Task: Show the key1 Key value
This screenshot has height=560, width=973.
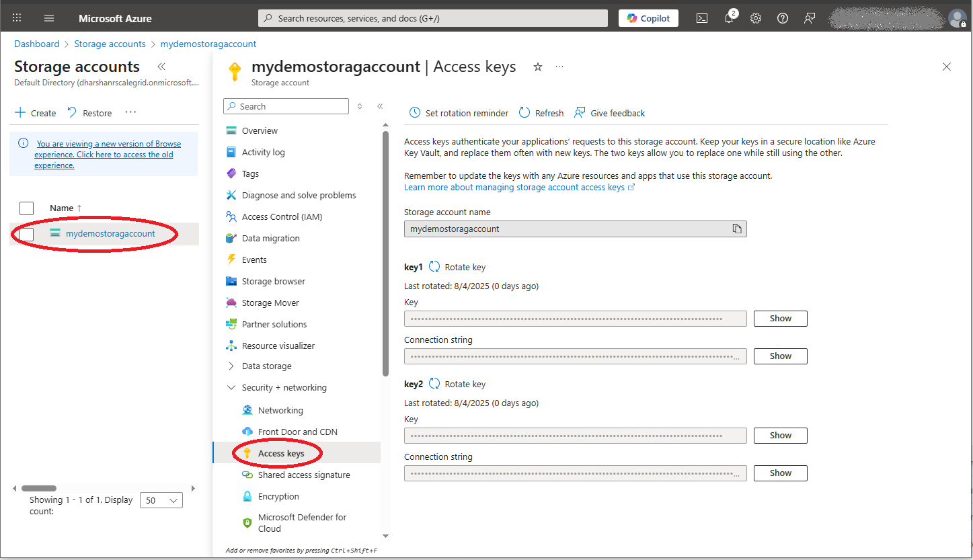Action: [x=780, y=319]
